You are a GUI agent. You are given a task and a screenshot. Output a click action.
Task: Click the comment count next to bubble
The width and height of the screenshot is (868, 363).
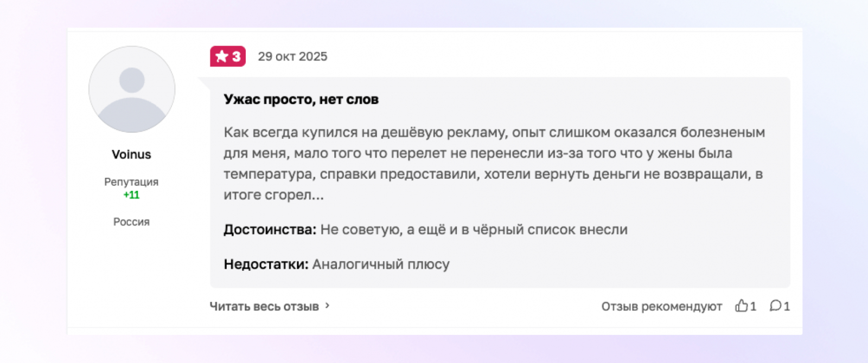(787, 306)
